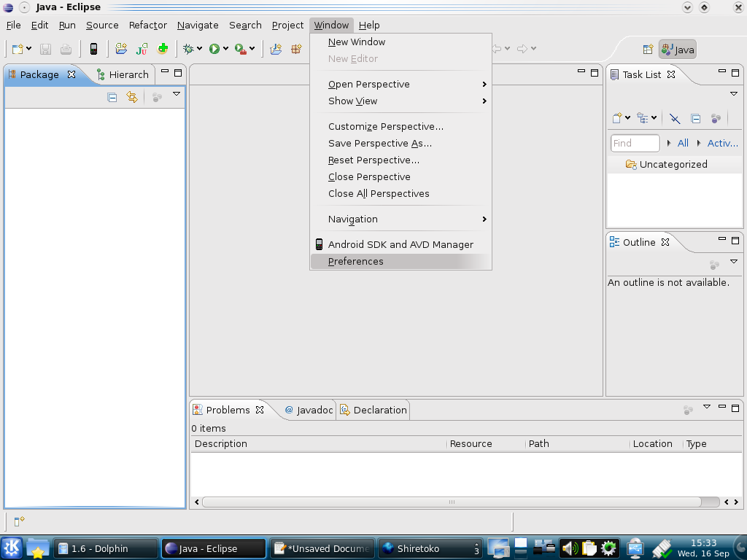Toggle Link with Editor in Package Explorer

click(x=132, y=97)
